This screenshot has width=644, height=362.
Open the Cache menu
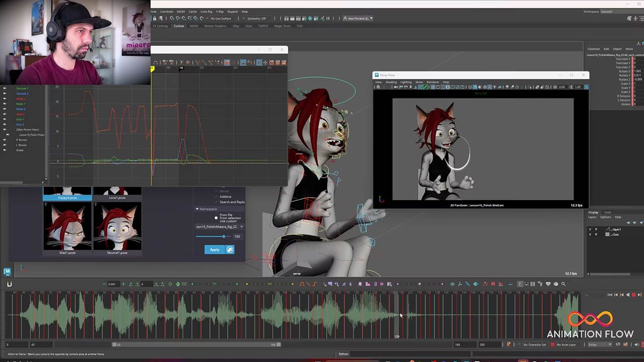tap(193, 12)
